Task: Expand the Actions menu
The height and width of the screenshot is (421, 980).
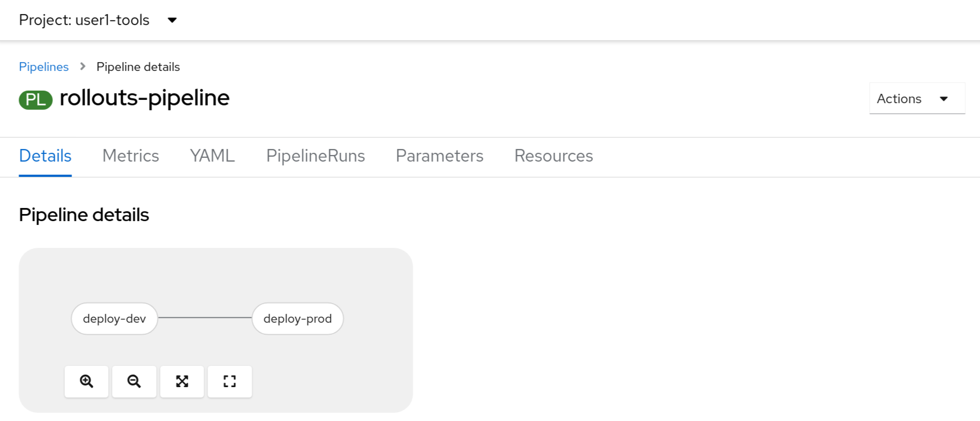Action: coord(917,99)
